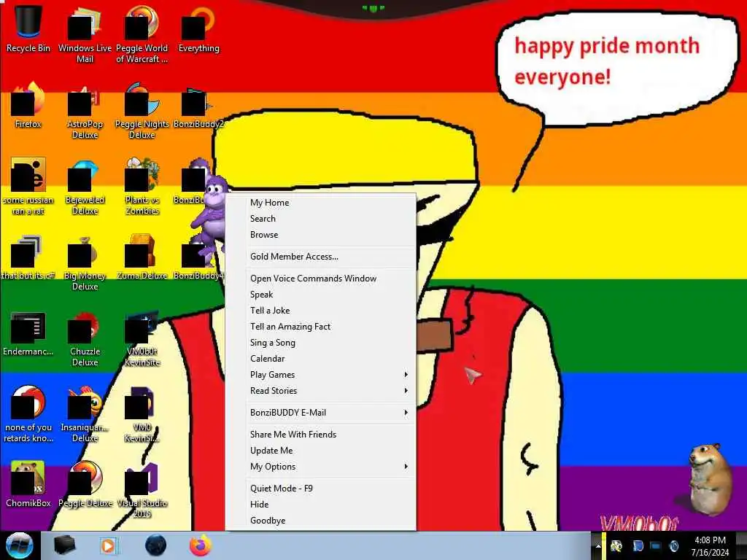Viewport: 747px width, 560px height.
Task: Expand the BonziBUDDY E-Mail submenu
Action: click(321, 413)
